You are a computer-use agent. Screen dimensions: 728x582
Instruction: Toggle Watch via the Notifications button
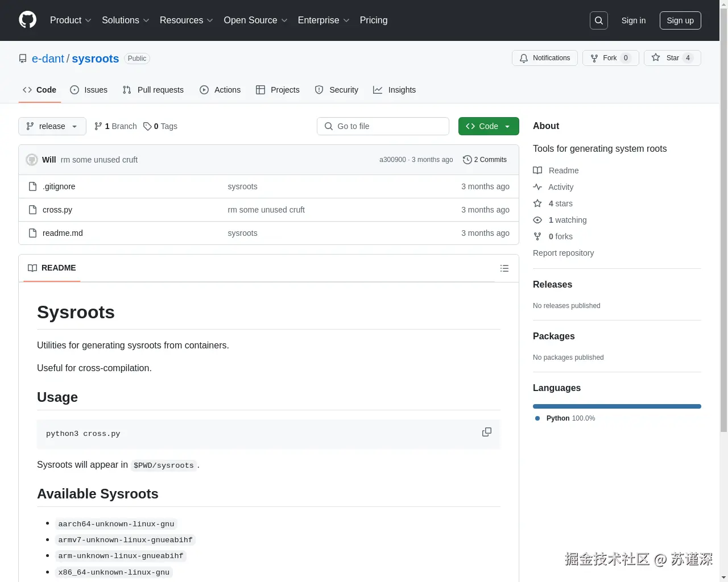544,57
